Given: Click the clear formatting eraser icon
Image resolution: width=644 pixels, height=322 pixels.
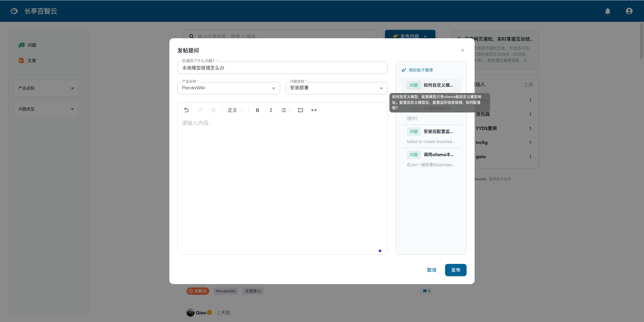Looking at the screenshot, I should tap(213, 110).
